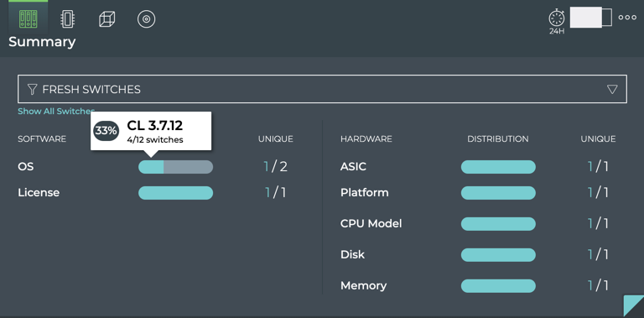The width and height of the screenshot is (644, 318).
Task: Click the funnel filter icon
Action: click(32, 89)
